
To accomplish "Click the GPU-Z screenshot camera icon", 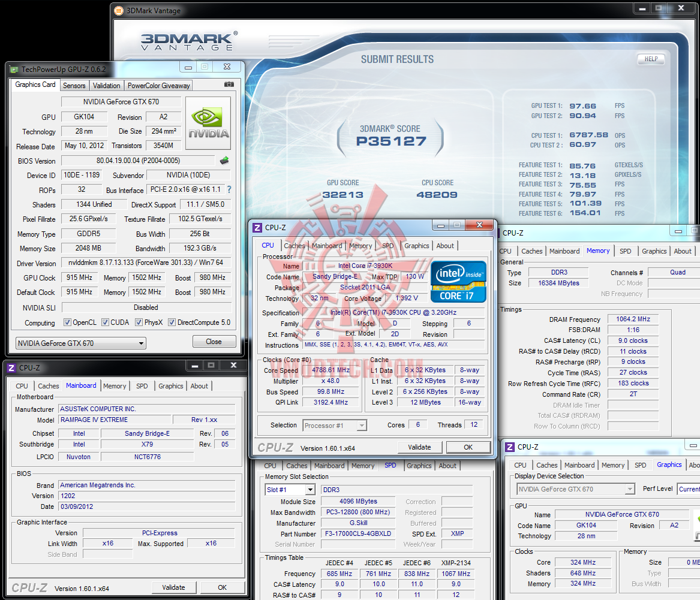I will pos(229,85).
